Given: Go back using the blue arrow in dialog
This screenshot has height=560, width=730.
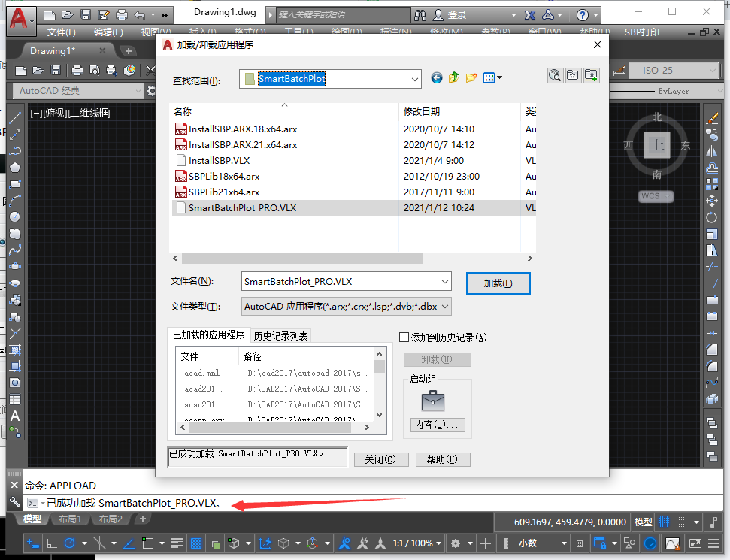Looking at the screenshot, I should tap(436, 77).
